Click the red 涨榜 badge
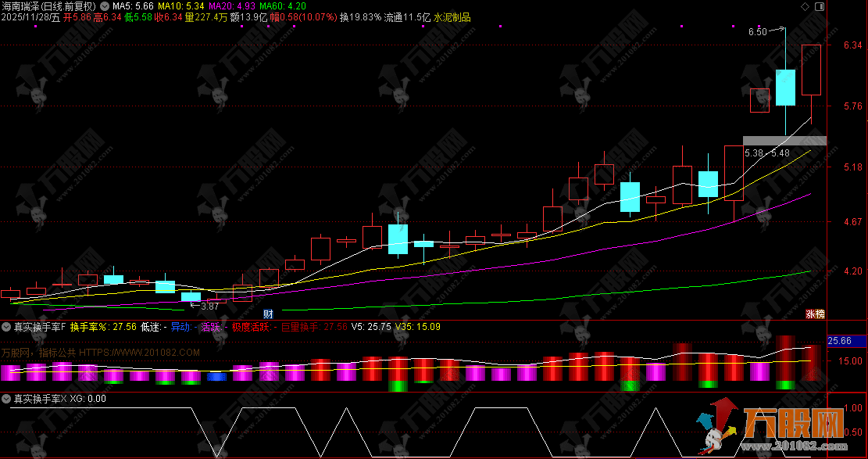Screen dimensions: 868x459 point(815,314)
